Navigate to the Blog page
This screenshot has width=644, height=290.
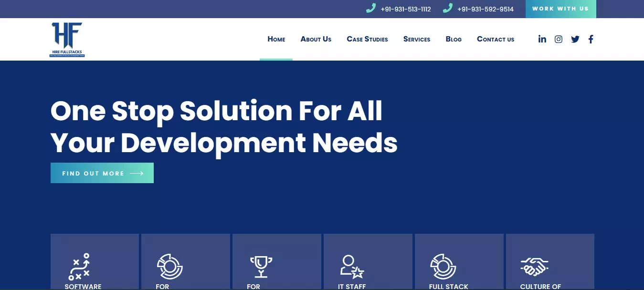454,39
